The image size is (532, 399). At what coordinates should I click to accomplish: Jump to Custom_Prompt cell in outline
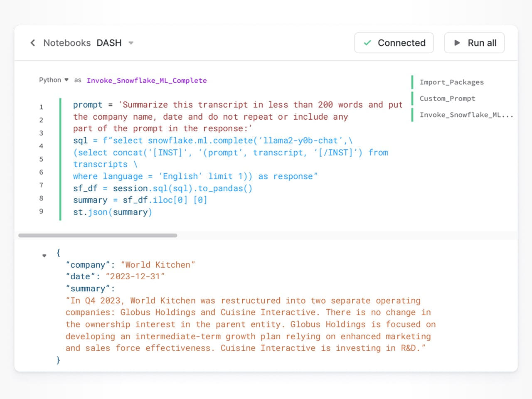tap(447, 99)
